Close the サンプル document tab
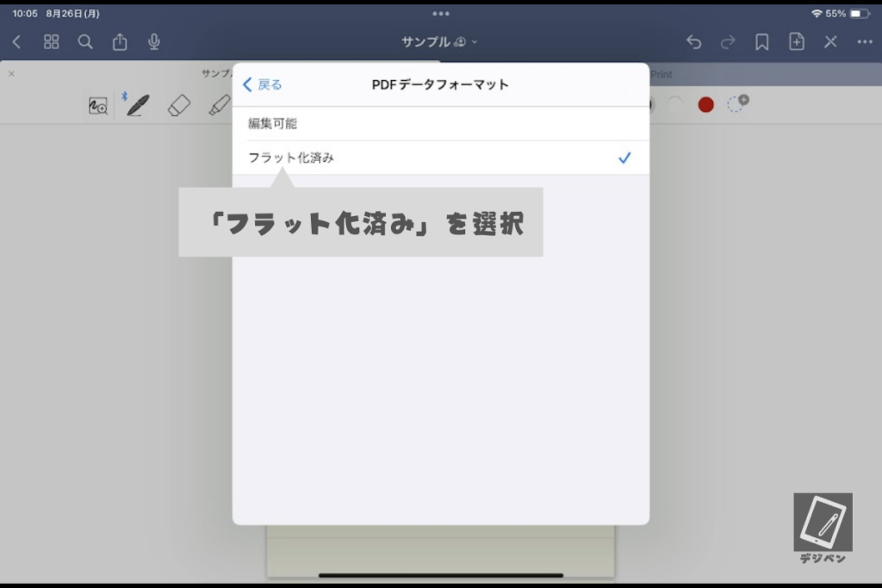 pyautogui.click(x=11, y=74)
